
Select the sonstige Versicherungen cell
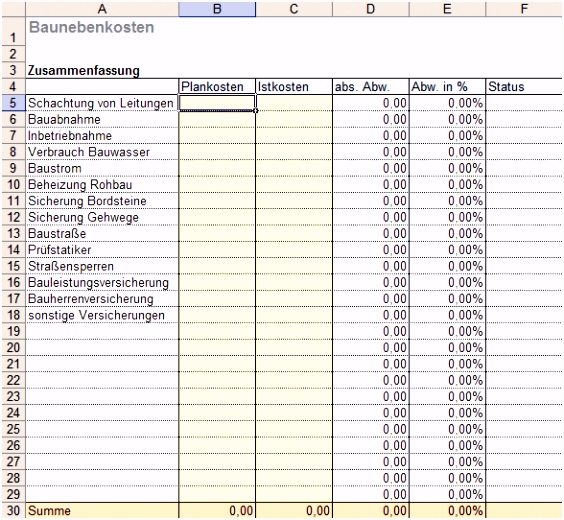(102, 315)
